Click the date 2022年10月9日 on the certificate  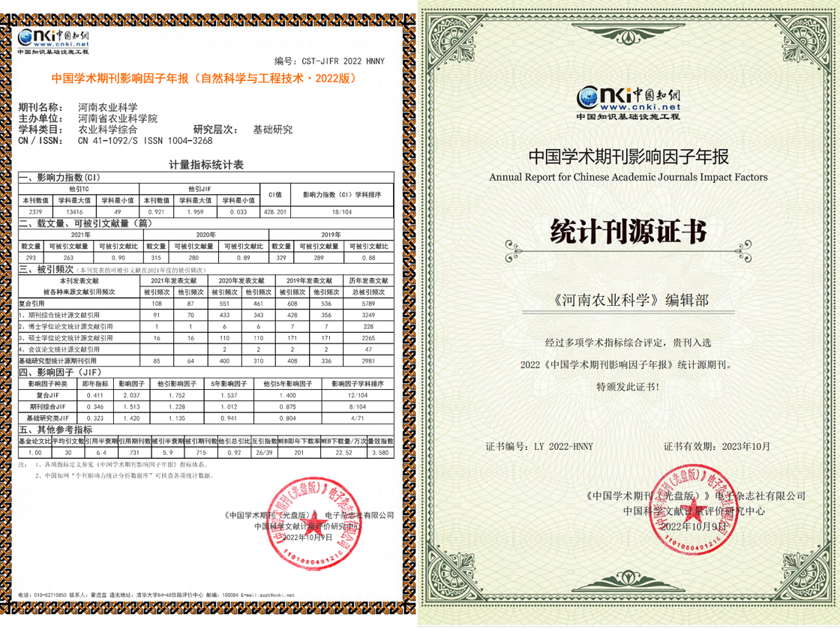(x=694, y=527)
